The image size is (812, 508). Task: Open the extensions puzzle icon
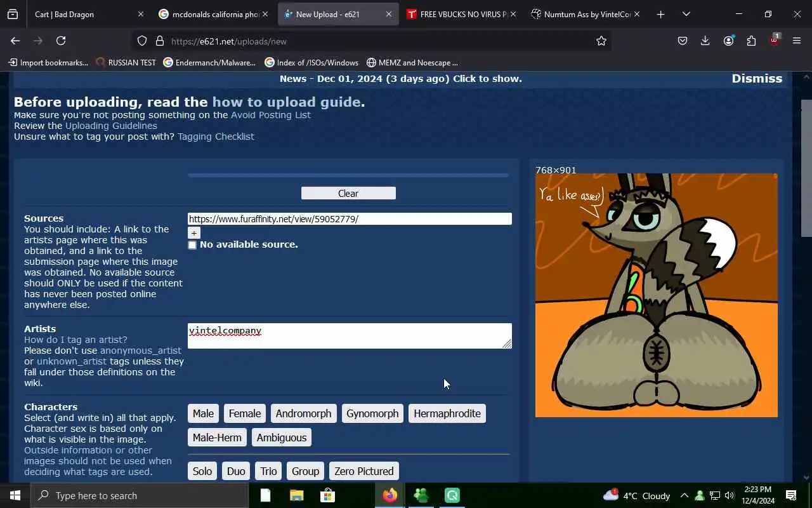[751, 41]
